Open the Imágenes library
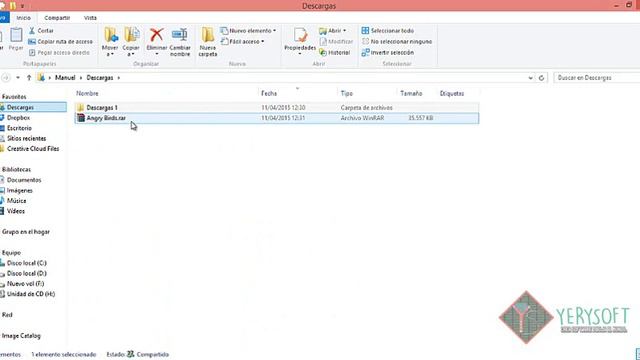Image resolution: width=640 pixels, height=360 pixels. tap(19, 191)
